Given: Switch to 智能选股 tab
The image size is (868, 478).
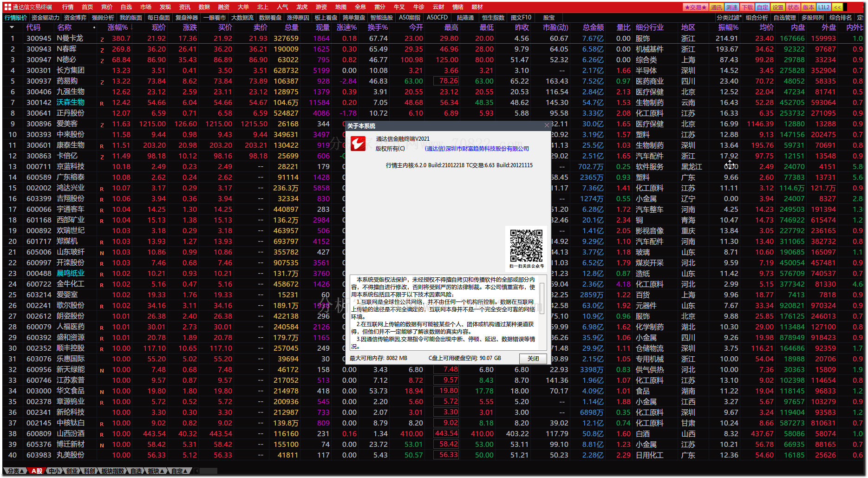Looking at the screenshot, I should click(x=382, y=18).
